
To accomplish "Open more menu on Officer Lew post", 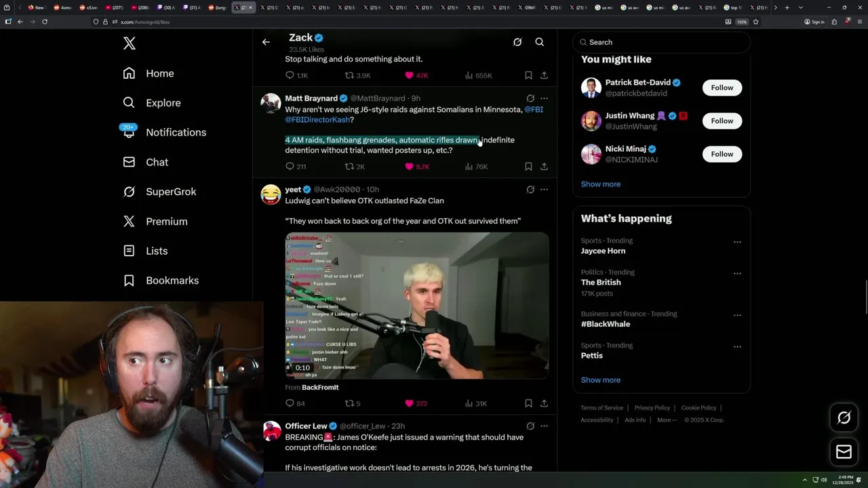I will (544, 426).
